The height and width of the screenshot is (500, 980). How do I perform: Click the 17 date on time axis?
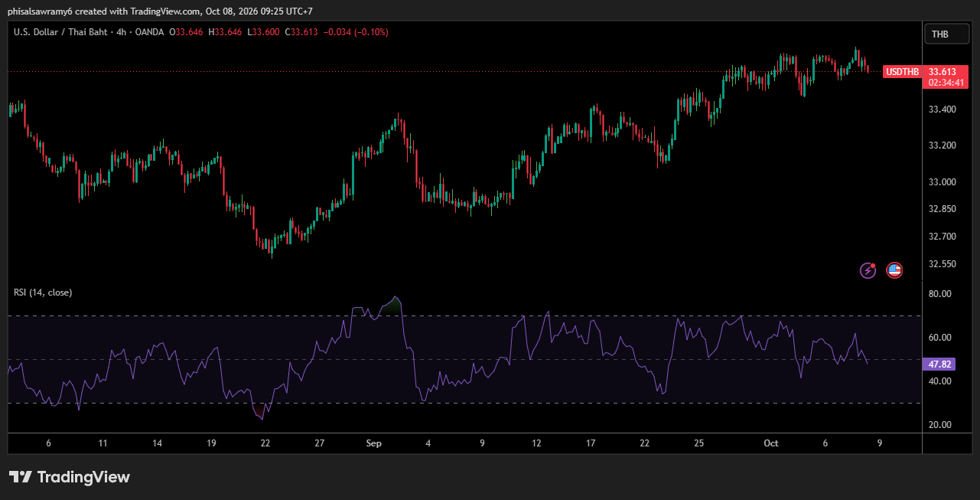coord(591,443)
